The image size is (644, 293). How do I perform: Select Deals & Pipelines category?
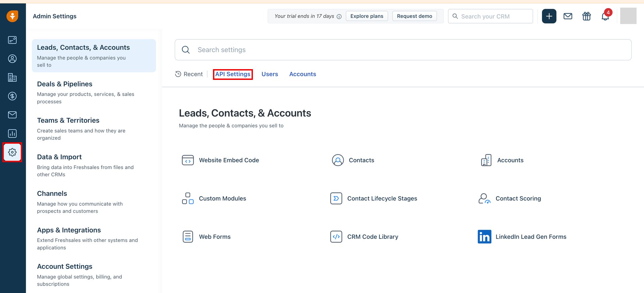pos(94,92)
